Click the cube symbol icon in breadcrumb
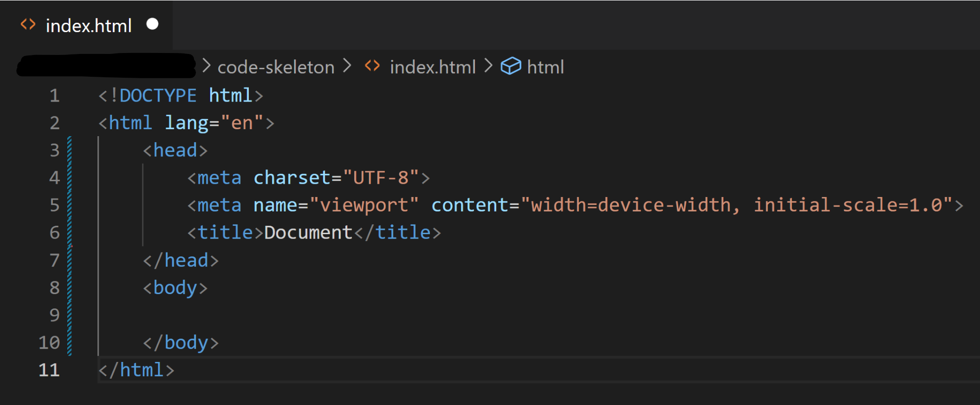 [x=511, y=66]
